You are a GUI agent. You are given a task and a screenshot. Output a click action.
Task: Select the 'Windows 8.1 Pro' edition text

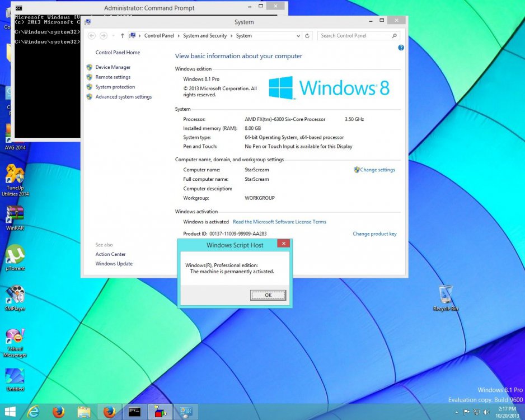coord(201,79)
